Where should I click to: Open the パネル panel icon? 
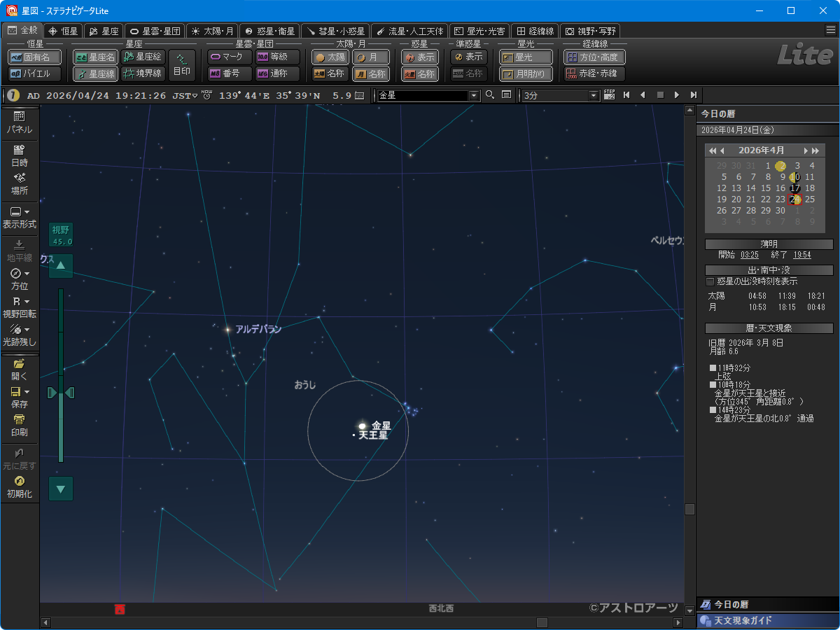point(20,122)
